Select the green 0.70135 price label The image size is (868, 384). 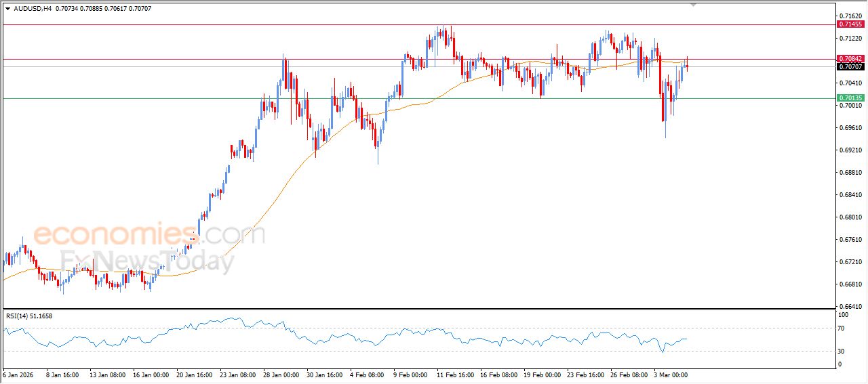click(850, 98)
